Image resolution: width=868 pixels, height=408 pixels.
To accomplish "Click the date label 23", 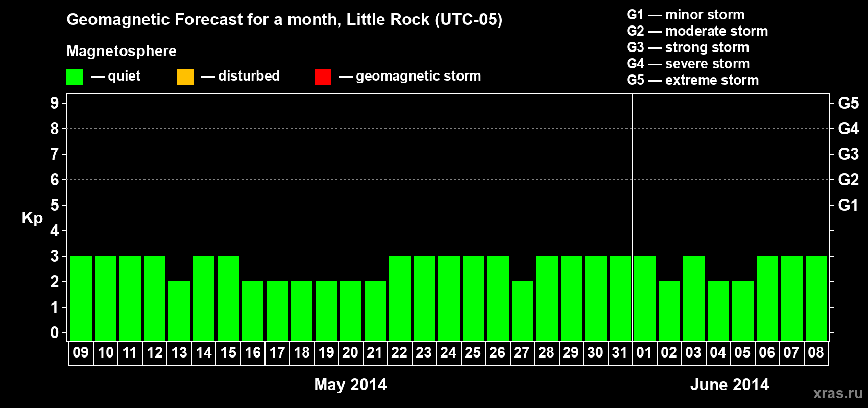I will click(424, 353).
